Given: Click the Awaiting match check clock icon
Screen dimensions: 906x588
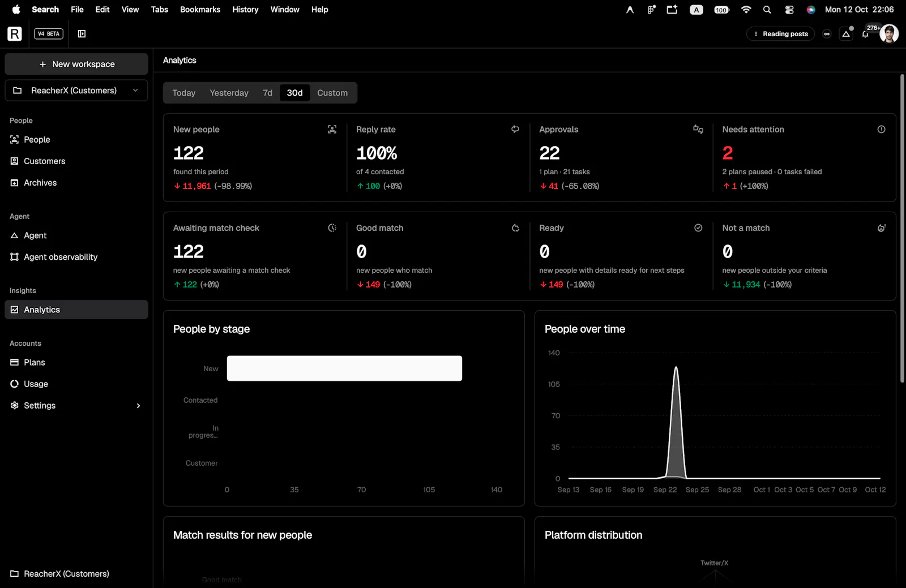Looking at the screenshot, I should pos(332,228).
